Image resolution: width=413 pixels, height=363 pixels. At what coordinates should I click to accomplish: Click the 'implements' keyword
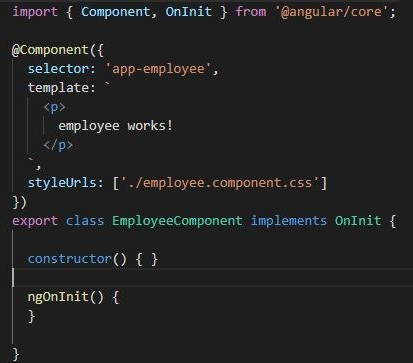(288, 221)
